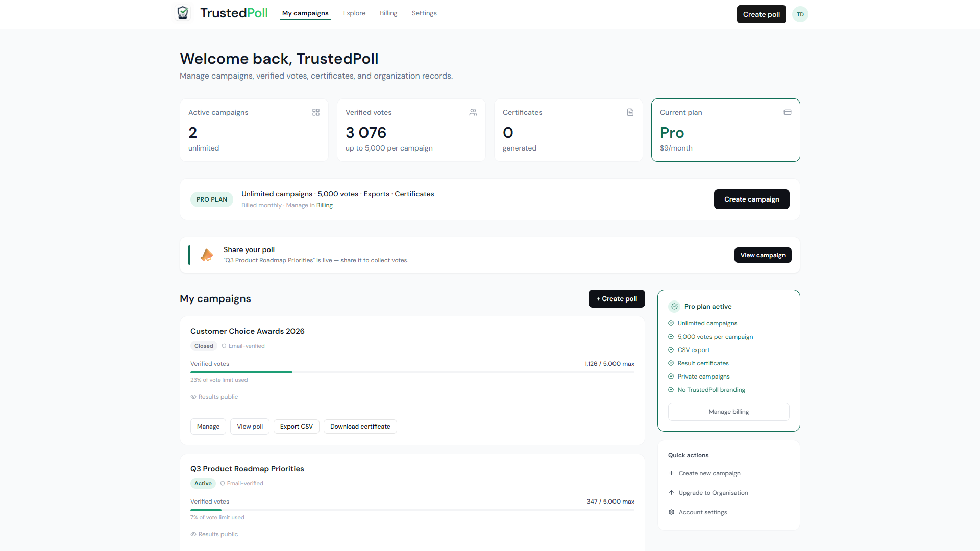Click Email-verified icon under Customer Choice Awards 2026

point(224,346)
